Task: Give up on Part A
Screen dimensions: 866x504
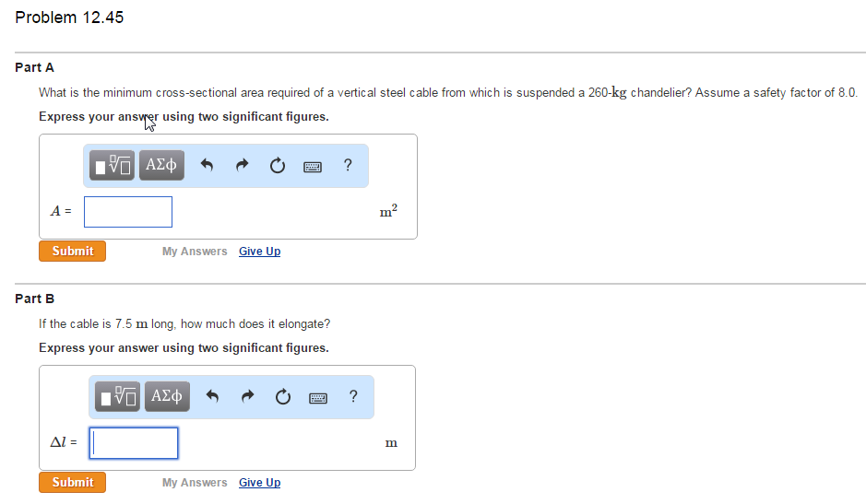Action: (x=259, y=252)
